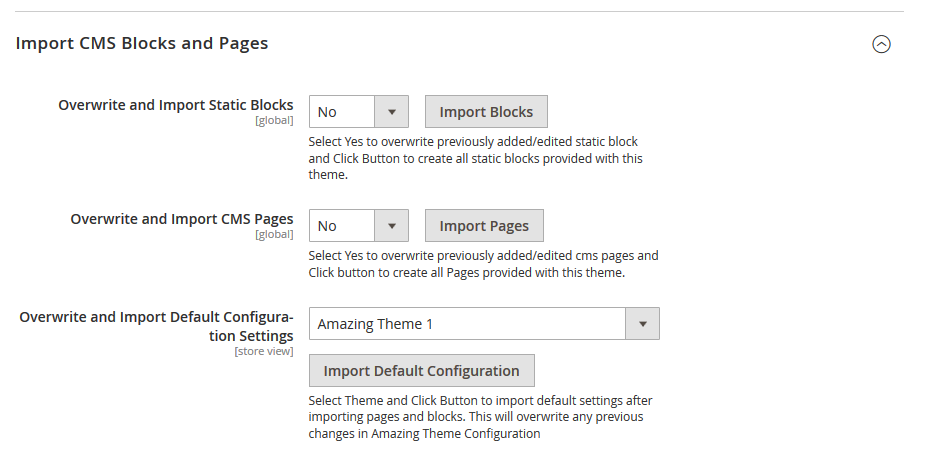925x465 pixels.
Task: Click the default configuration help text
Action: (480, 417)
